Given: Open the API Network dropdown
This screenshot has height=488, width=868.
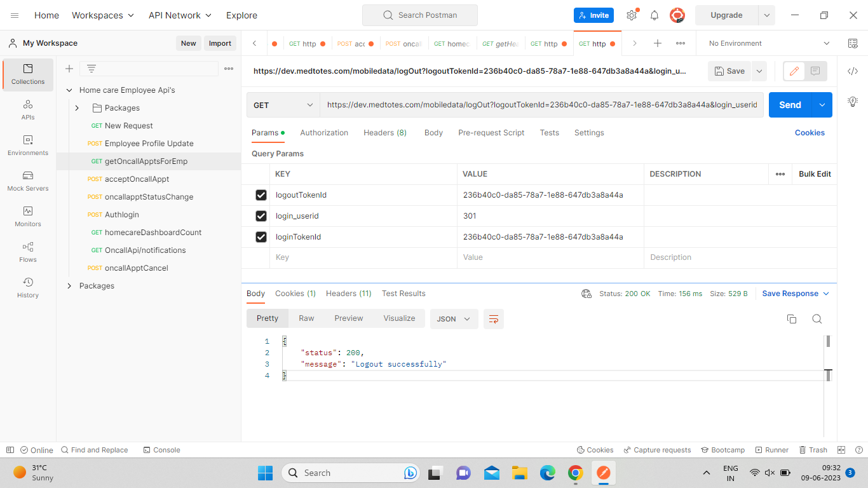Looking at the screenshot, I should click(180, 15).
